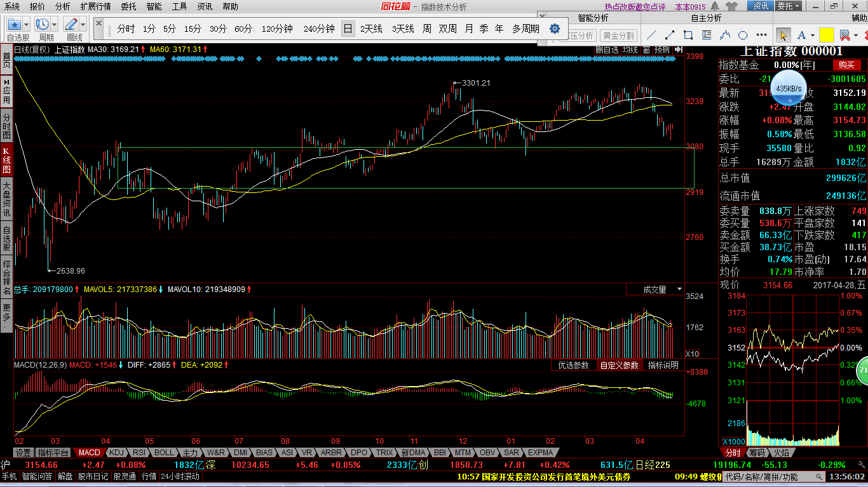Open 指标说明 for MACD
Screen dimensions: 868x487
click(x=663, y=365)
